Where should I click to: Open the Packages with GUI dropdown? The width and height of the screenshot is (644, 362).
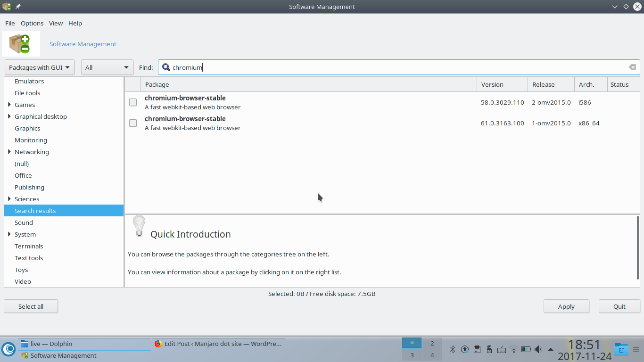click(40, 67)
